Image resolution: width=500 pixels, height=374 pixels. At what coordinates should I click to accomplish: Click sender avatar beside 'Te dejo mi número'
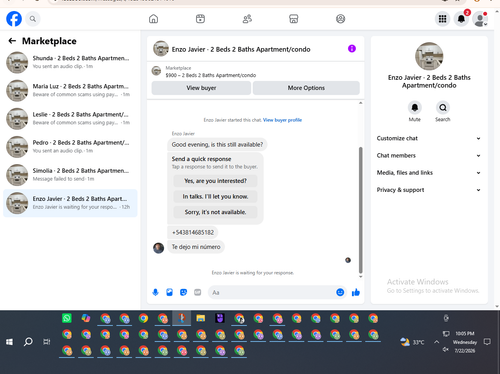pos(158,248)
